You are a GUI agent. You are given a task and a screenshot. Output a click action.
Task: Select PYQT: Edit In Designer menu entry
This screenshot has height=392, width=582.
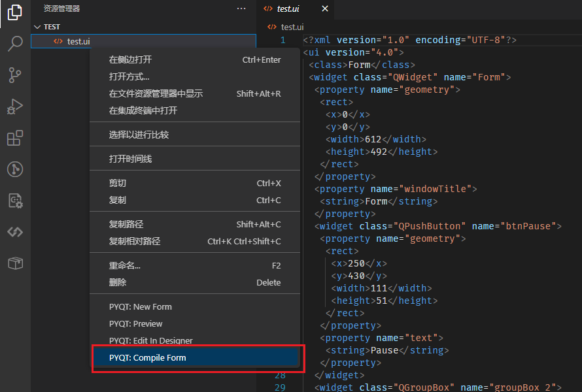(150, 341)
